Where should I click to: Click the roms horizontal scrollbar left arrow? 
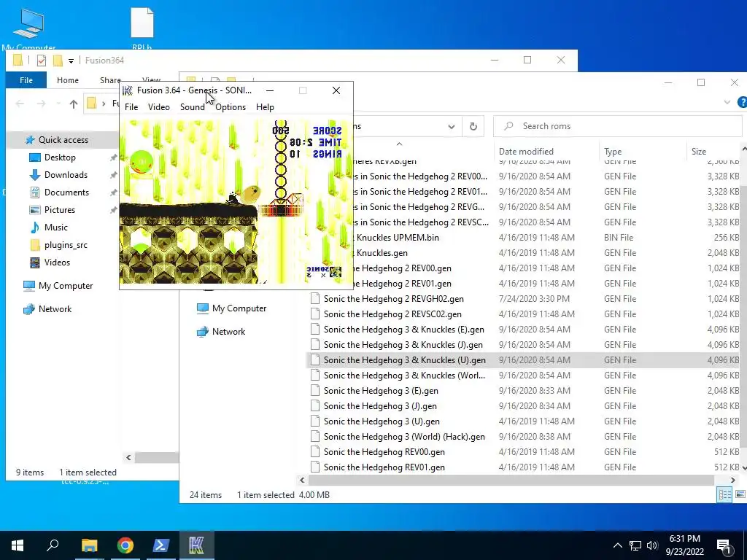point(301,480)
